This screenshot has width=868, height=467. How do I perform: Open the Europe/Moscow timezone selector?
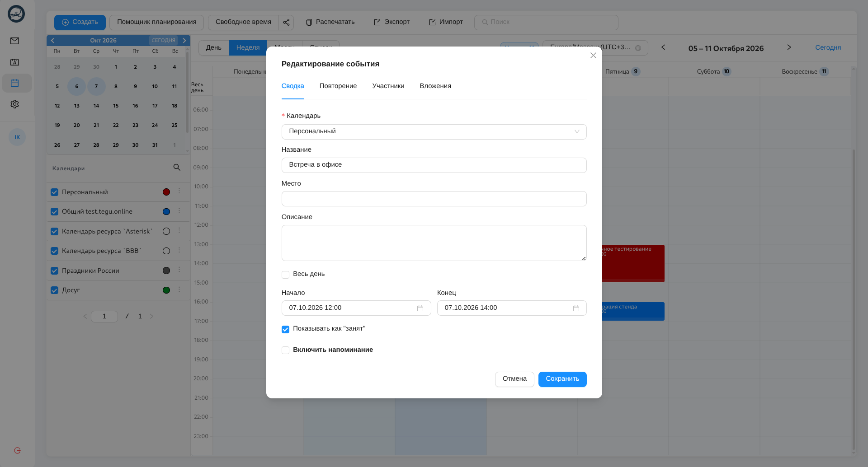(595, 47)
